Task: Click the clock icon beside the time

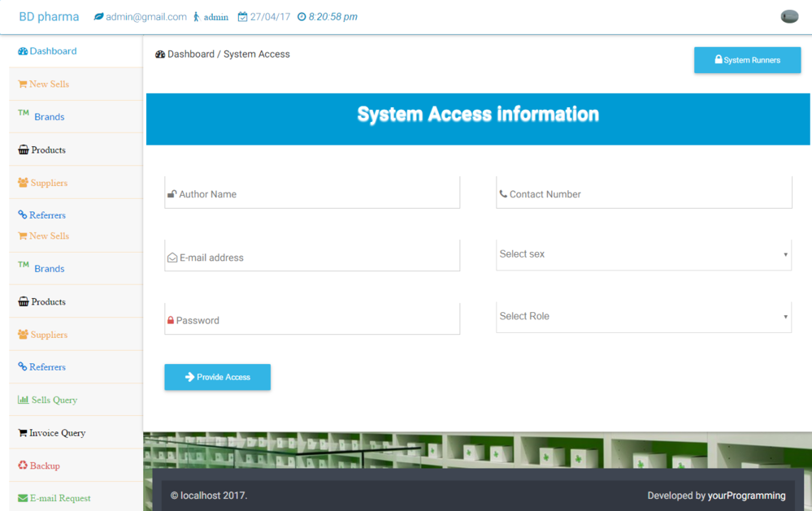Action: point(302,17)
